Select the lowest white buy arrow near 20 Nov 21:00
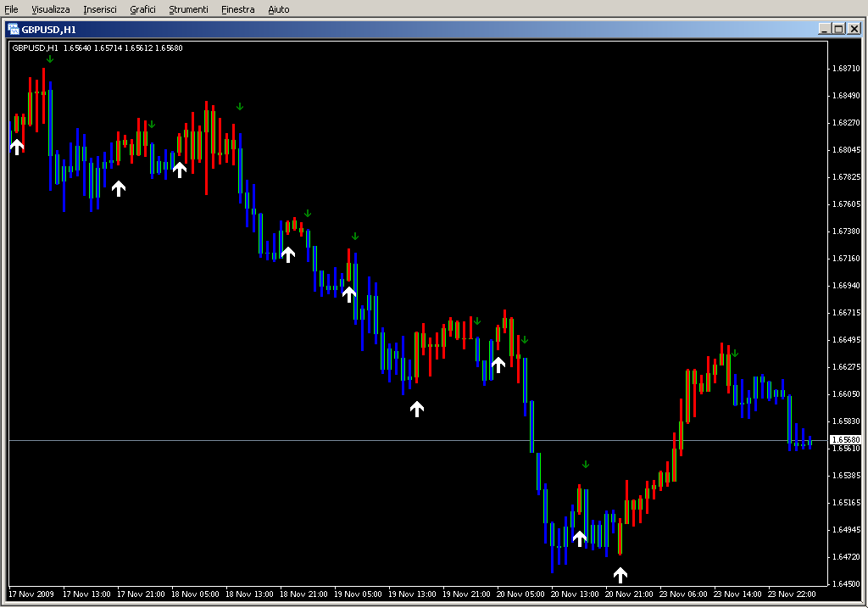The height and width of the screenshot is (608, 868). [x=620, y=575]
